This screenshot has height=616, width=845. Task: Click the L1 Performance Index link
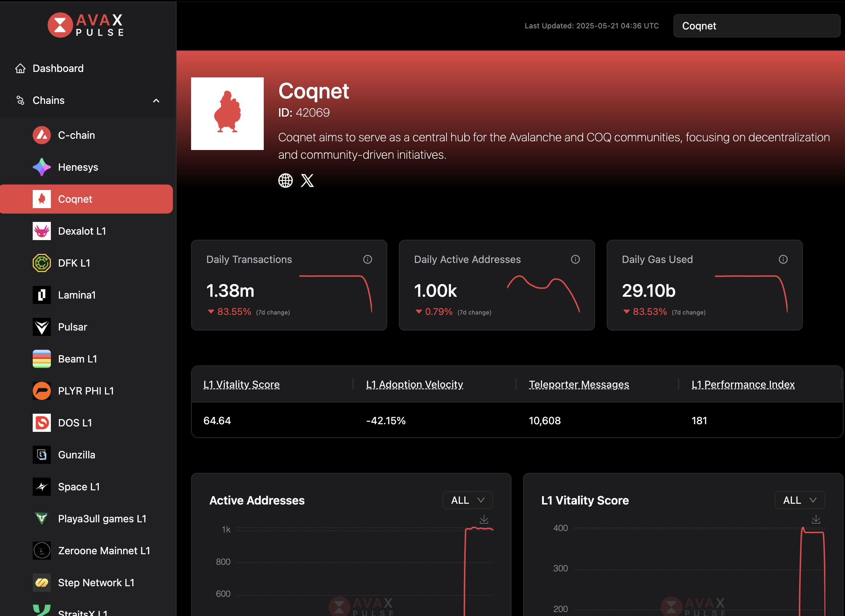743,384
